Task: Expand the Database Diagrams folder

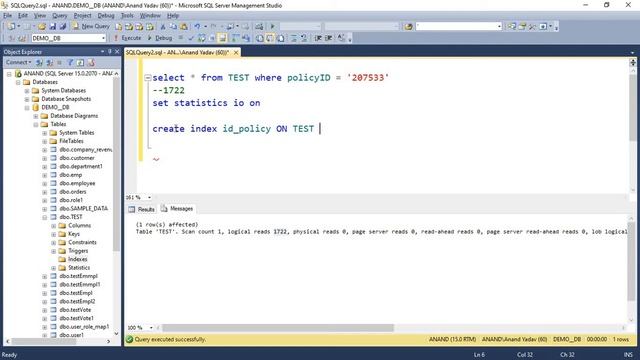Action: [x=36, y=116]
